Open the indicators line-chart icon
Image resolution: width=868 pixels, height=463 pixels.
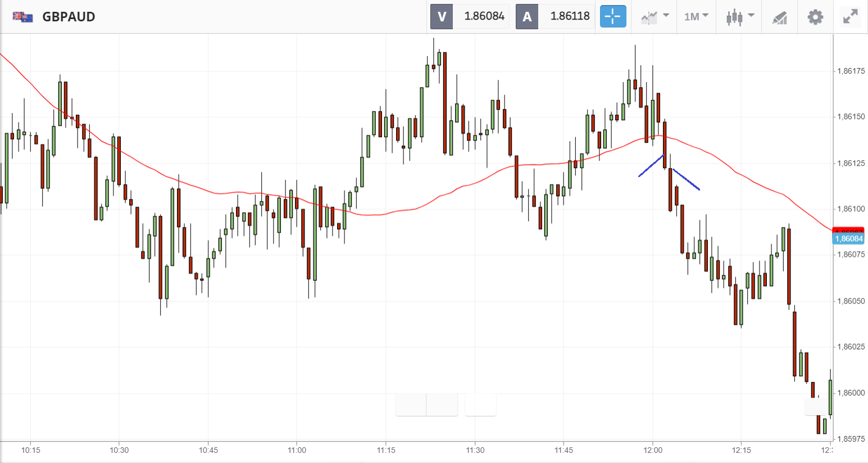pos(649,17)
